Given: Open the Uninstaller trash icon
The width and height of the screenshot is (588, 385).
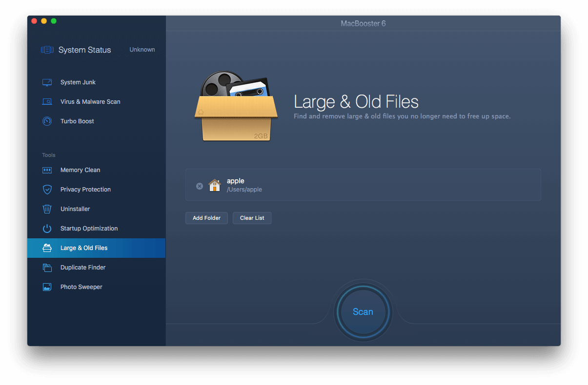Looking at the screenshot, I should tap(47, 209).
